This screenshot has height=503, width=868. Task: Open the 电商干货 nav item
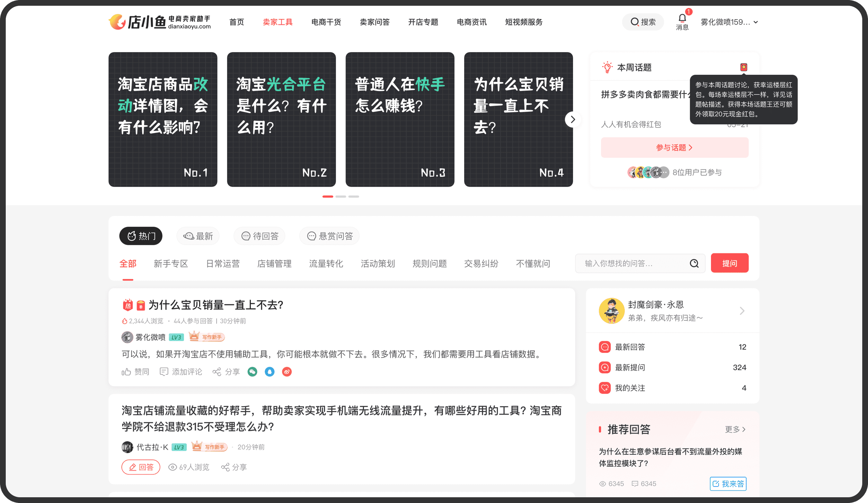click(x=326, y=22)
